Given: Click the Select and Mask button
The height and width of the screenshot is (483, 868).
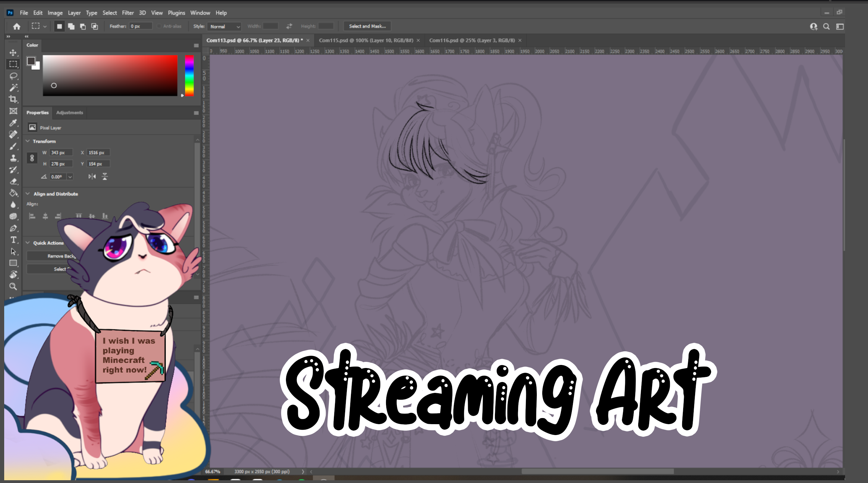Looking at the screenshot, I should [x=367, y=26].
